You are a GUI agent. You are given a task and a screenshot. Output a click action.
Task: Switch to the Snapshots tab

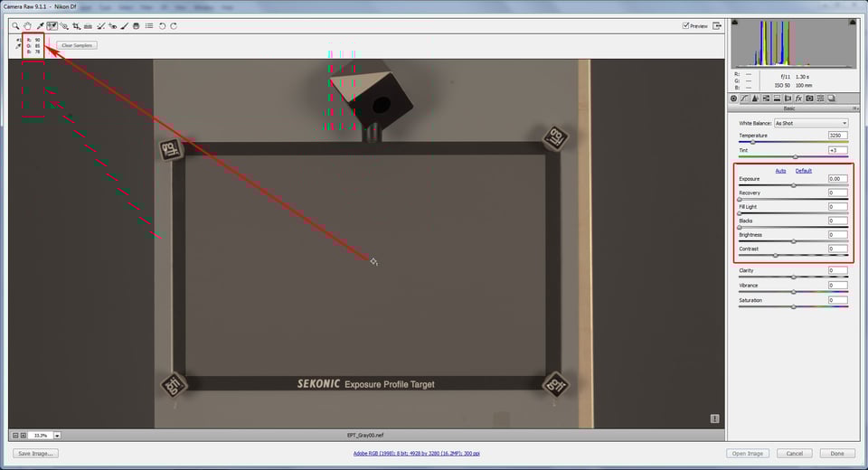(x=832, y=98)
